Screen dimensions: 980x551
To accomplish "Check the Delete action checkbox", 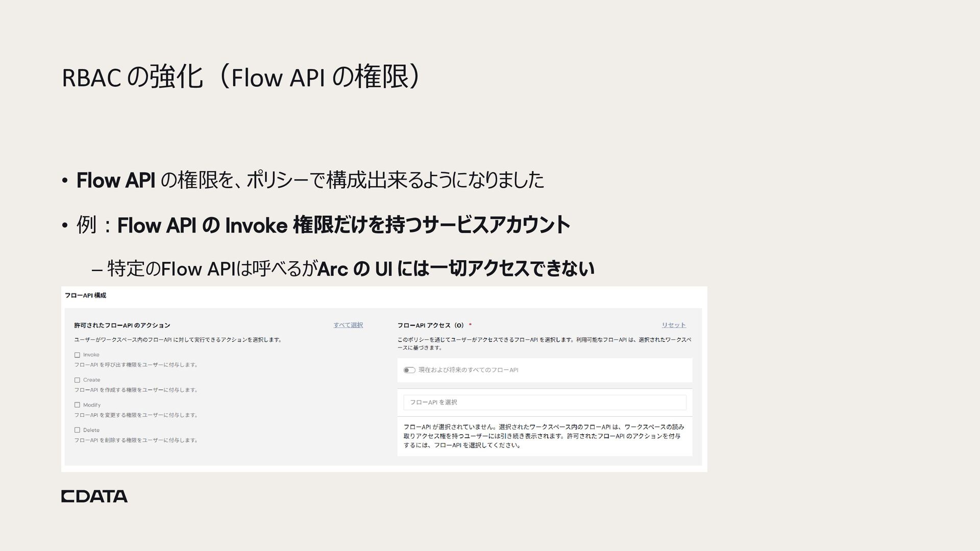I will (x=77, y=430).
